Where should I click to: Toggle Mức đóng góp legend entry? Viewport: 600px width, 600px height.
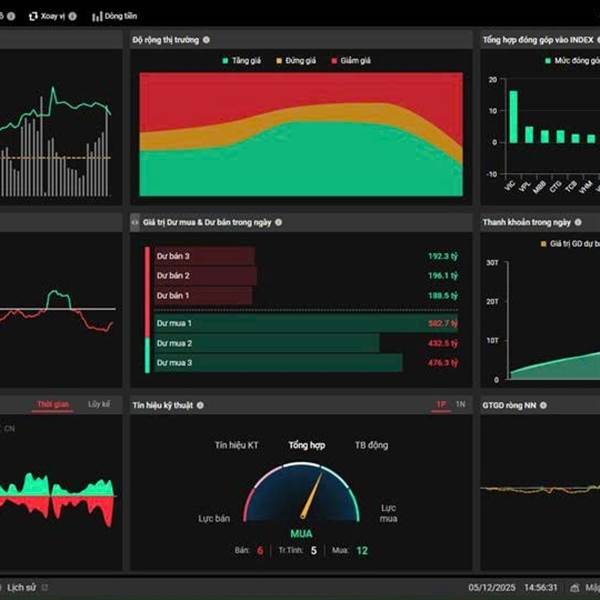click(x=572, y=60)
